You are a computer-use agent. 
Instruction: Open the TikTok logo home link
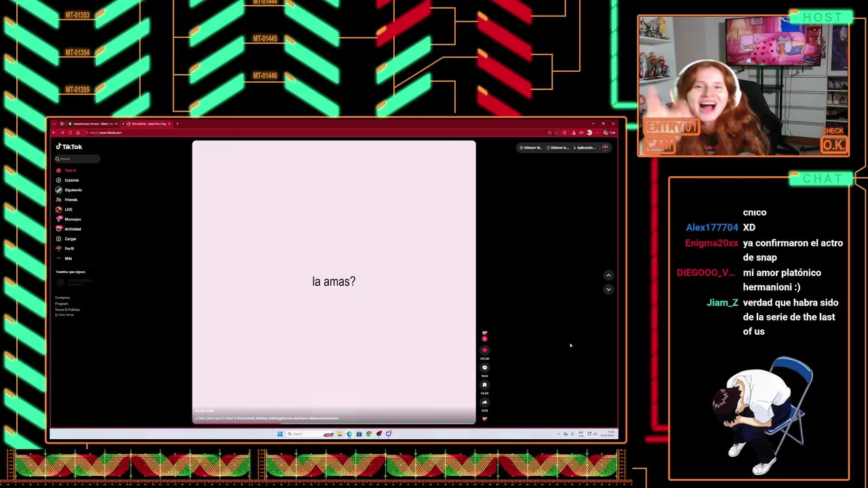pos(69,146)
